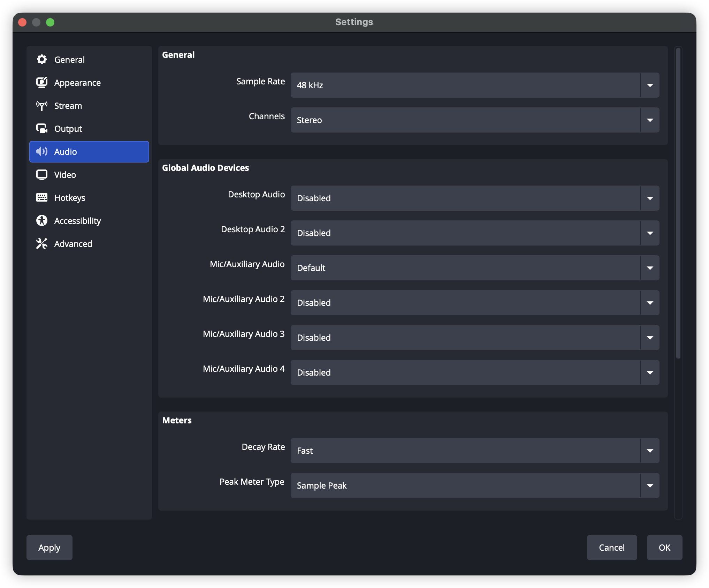Click the Advanced tools icon
Image resolution: width=709 pixels, height=588 pixels.
(x=42, y=244)
